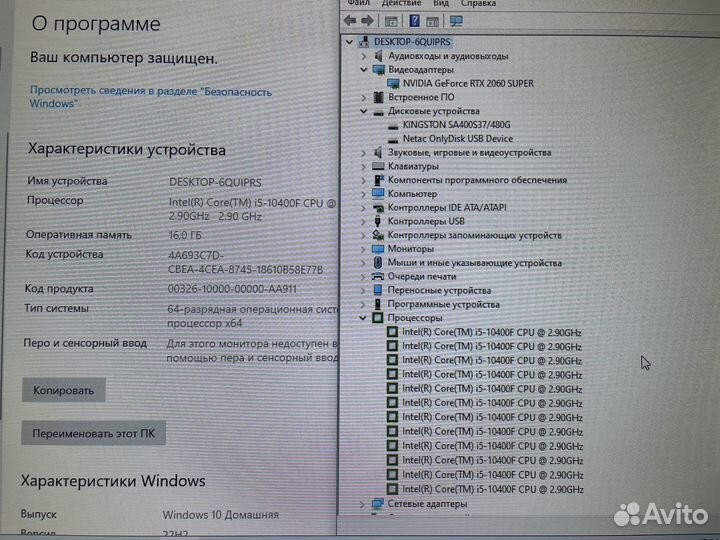Select KINGSTON SA400S37/480G disk

[x=456, y=125]
